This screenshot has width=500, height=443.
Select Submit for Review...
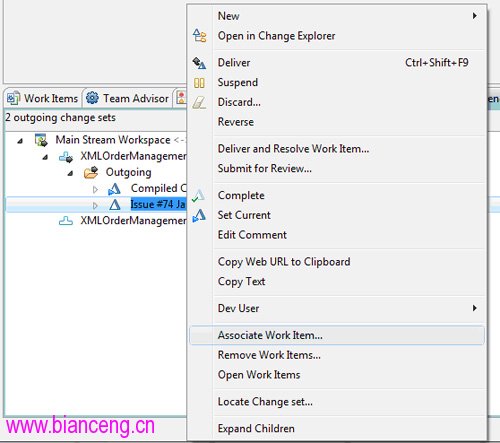tap(337, 168)
